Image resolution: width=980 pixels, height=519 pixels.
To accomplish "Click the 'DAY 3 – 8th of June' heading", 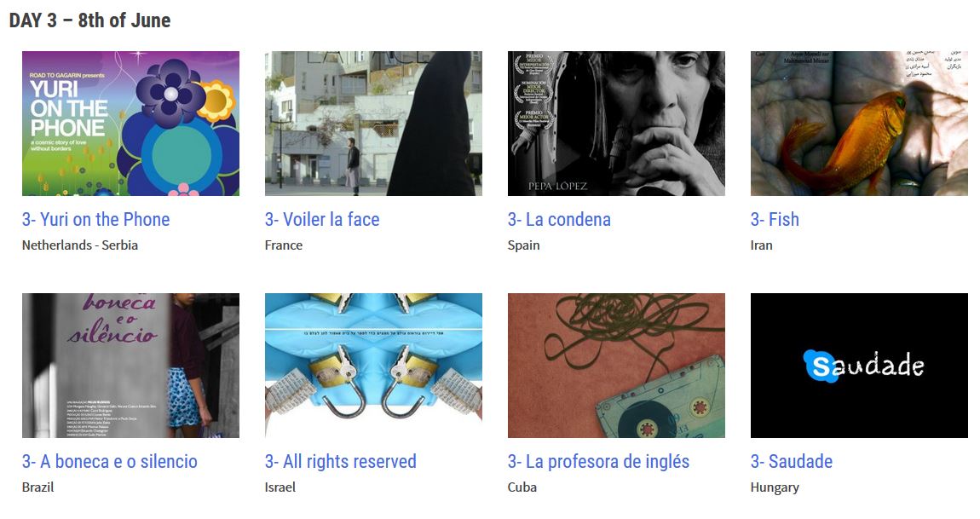I will click(x=90, y=20).
